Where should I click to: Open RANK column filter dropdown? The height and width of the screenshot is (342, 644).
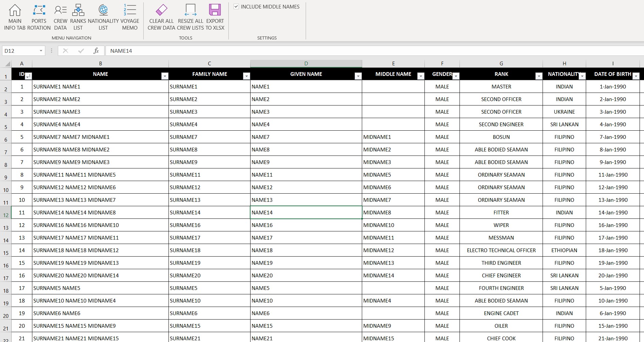(x=538, y=76)
